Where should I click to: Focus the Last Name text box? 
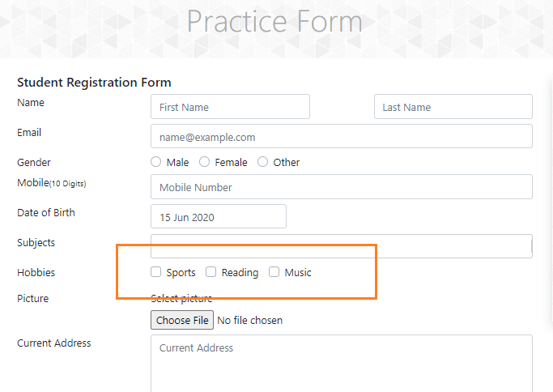pos(453,107)
